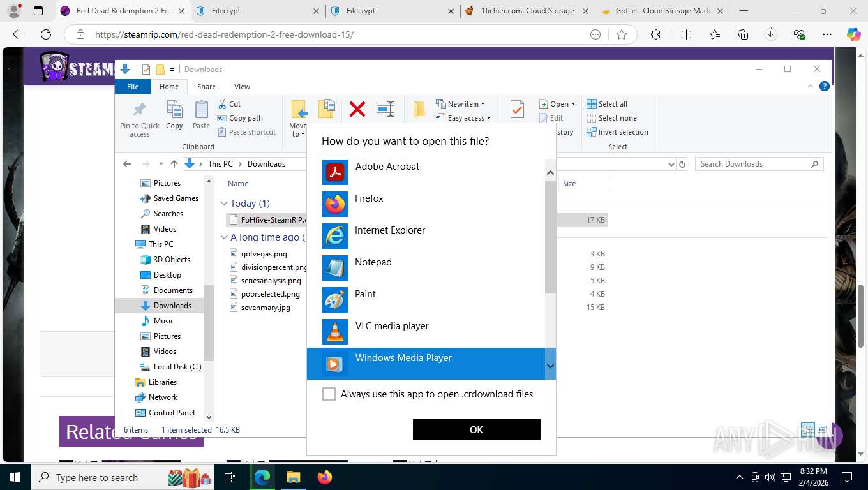Click Cut in the Clipboard group

pyautogui.click(x=229, y=104)
